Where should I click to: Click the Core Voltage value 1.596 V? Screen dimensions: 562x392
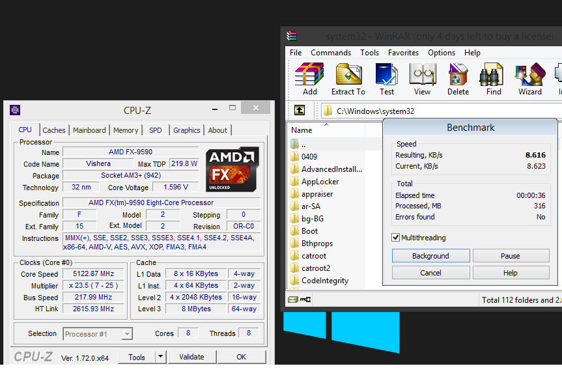point(176,187)
